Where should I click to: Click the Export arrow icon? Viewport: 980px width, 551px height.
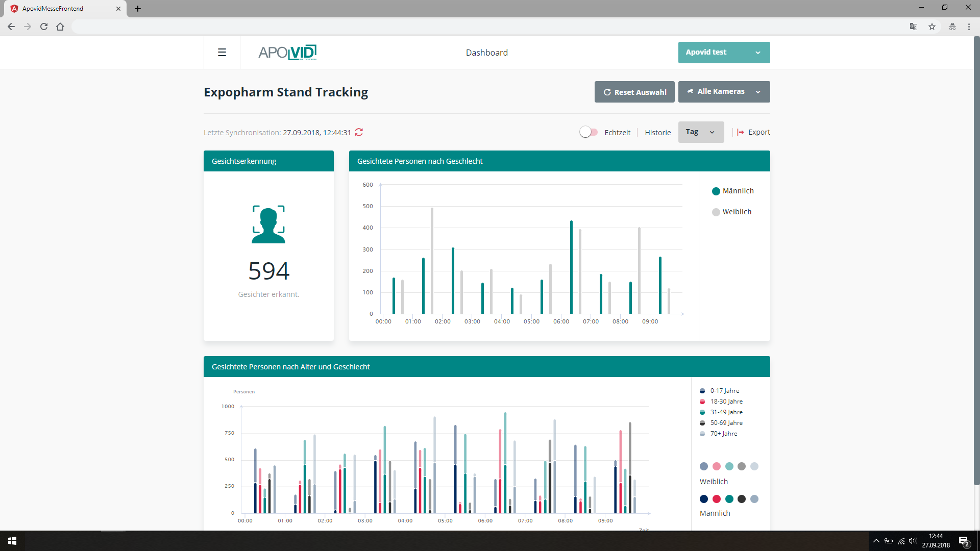[741, 132]
